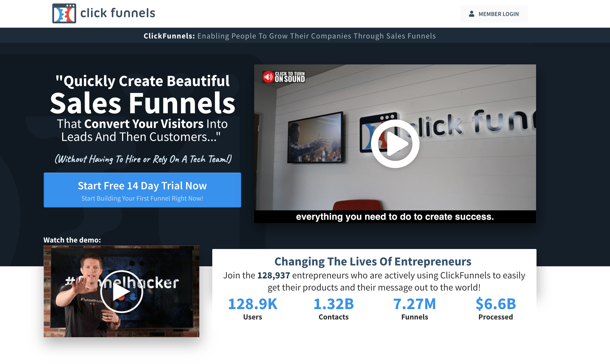Viewport: 610px width, 364px height.
Task: Click the user icon in Member Login
Action: point(471,14)
